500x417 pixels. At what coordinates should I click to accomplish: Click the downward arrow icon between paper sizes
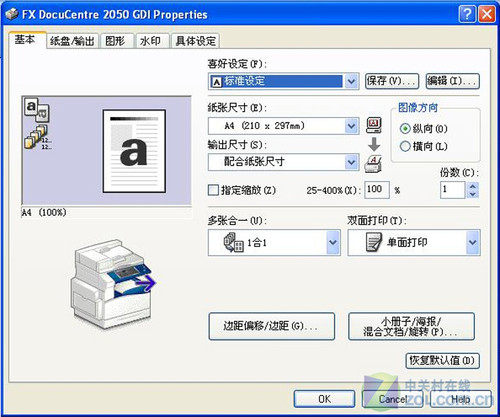(374, 144)
